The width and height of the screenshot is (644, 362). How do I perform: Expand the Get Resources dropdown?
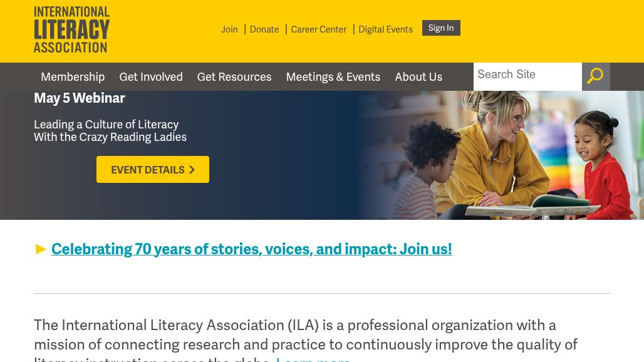coord(234,77)
